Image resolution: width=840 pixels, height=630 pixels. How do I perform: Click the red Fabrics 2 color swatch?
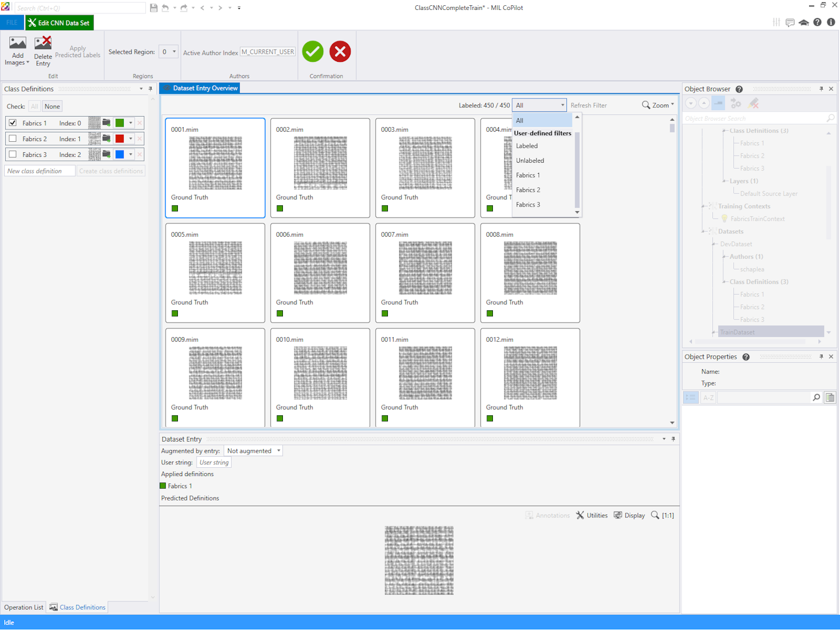click(x=120, y=139)
